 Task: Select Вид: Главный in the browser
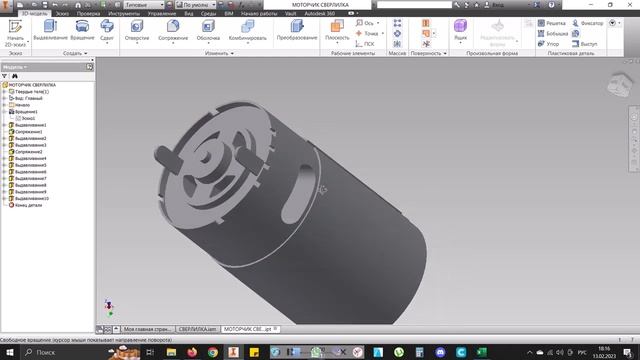29,98
